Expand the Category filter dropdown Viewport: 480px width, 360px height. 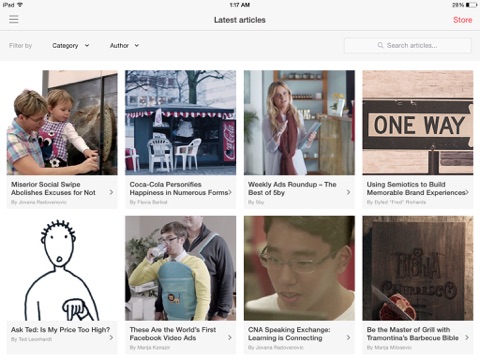tap(71, 46)
